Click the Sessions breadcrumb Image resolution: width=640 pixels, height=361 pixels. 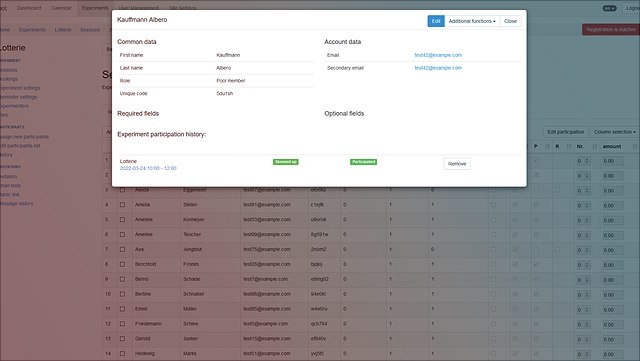(x=90, y=30)
